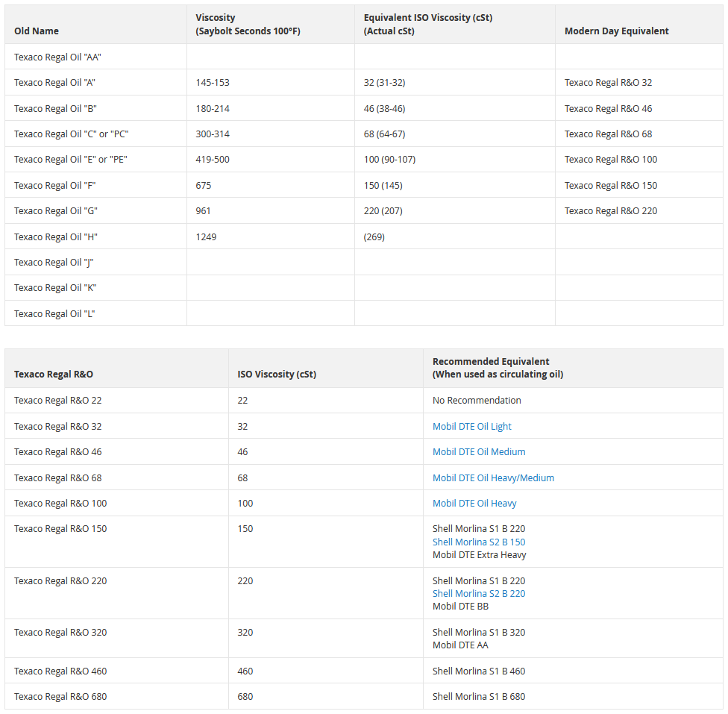
Task: Select the Texaco Regal Oil "H" cell
Action: pos(95,237)
